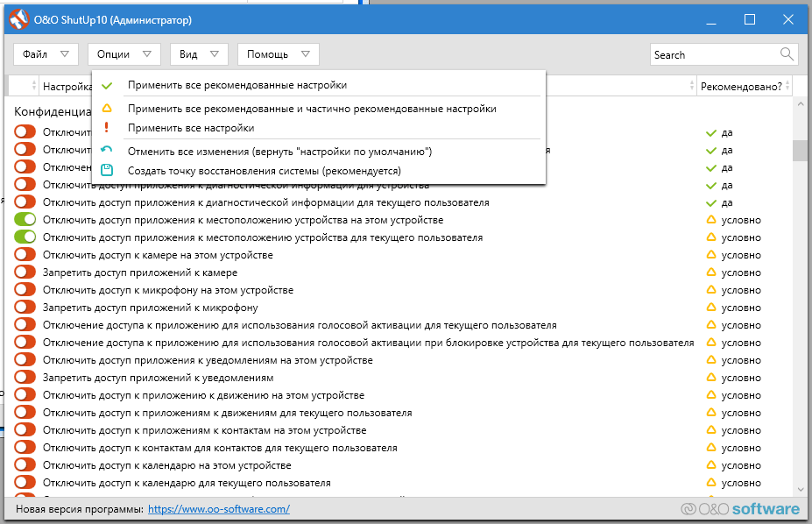Screen dimensions: 812x524
Task: Click the yellow triangle for Запретить доступ приложений к камере
Action: click(711, 273)
